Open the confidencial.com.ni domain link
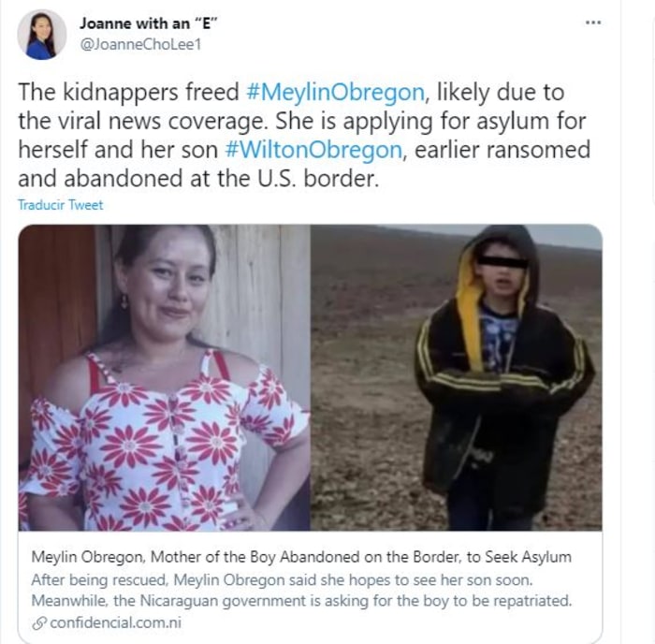 tap(116, 622)
